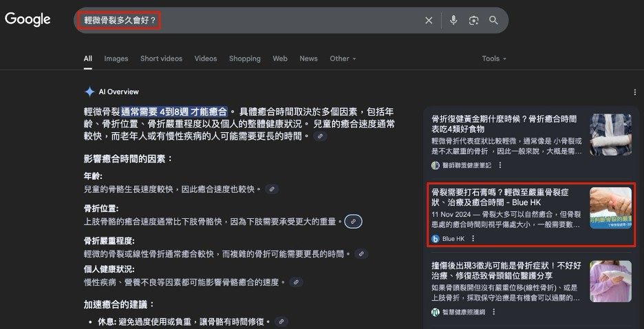Switch to the Web tab
This screenshot has height=329, width=644.
coord(280,59)
